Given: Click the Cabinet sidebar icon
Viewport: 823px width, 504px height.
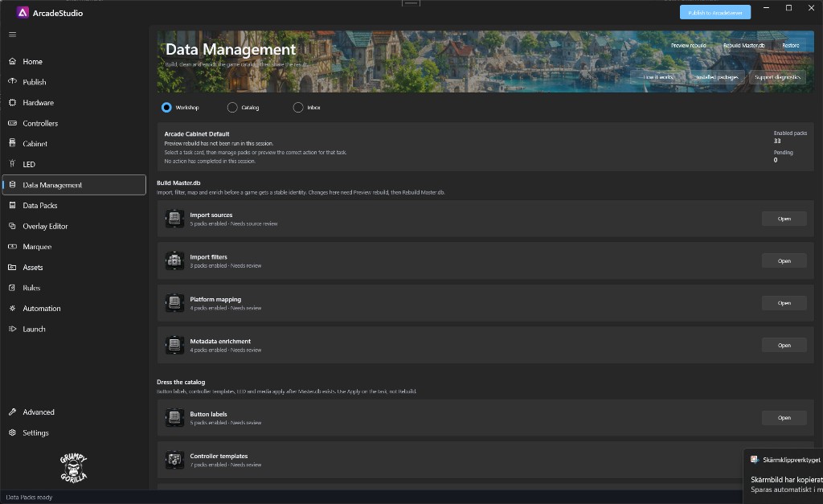Looking at the screenshot, I should (13, 143).
